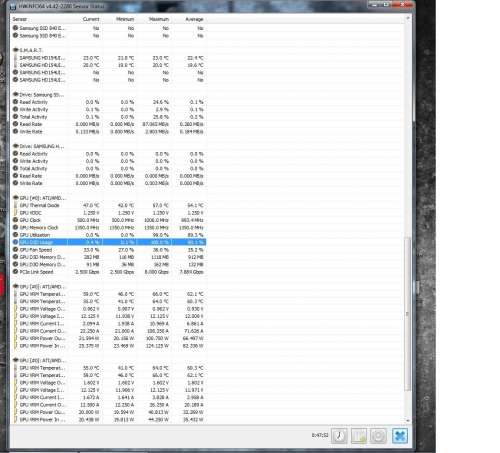Close sensor window with the blue X button

[x=400, y=436]
